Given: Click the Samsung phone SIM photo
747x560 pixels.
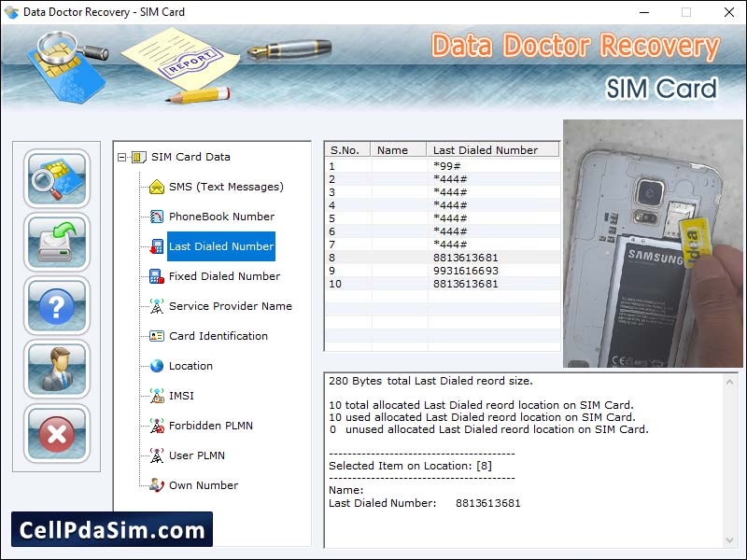Looking at the screenshot, I should (653, 244).
